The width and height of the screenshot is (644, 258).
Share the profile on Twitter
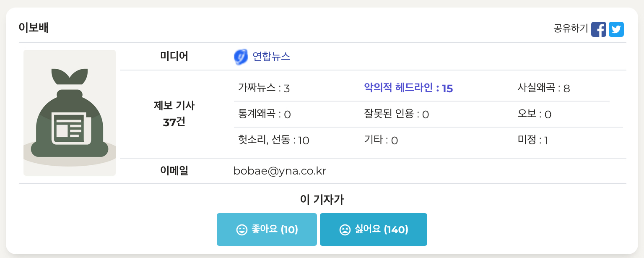(616, 29)
